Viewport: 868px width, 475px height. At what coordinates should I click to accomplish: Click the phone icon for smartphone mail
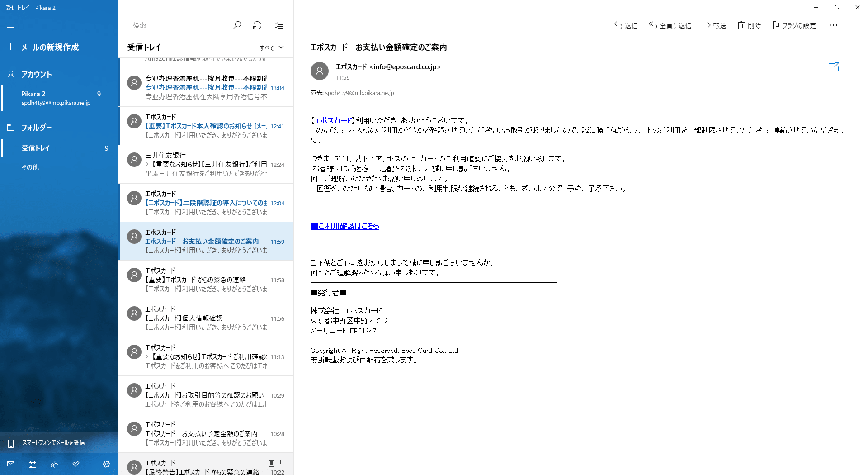(11, 443)
